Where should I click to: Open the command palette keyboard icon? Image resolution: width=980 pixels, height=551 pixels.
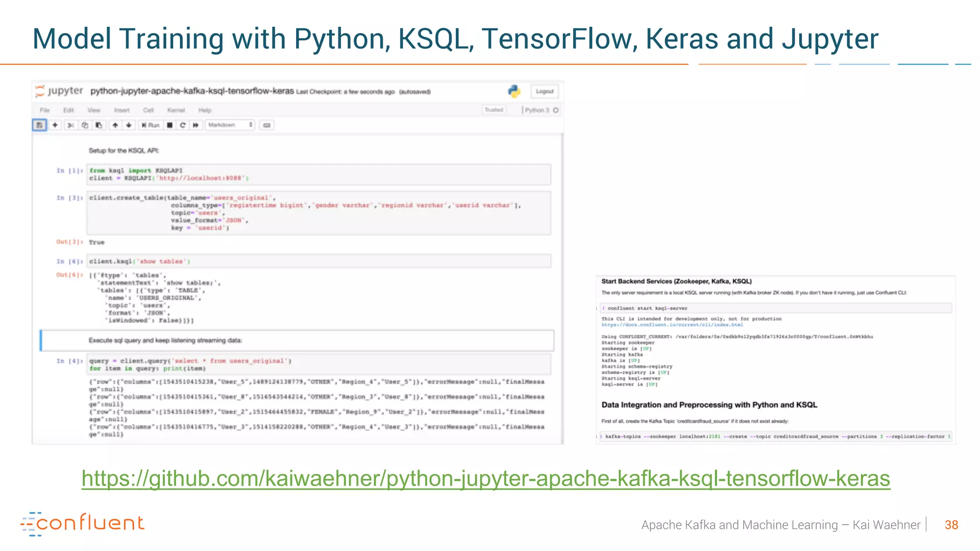pos(267,125)
